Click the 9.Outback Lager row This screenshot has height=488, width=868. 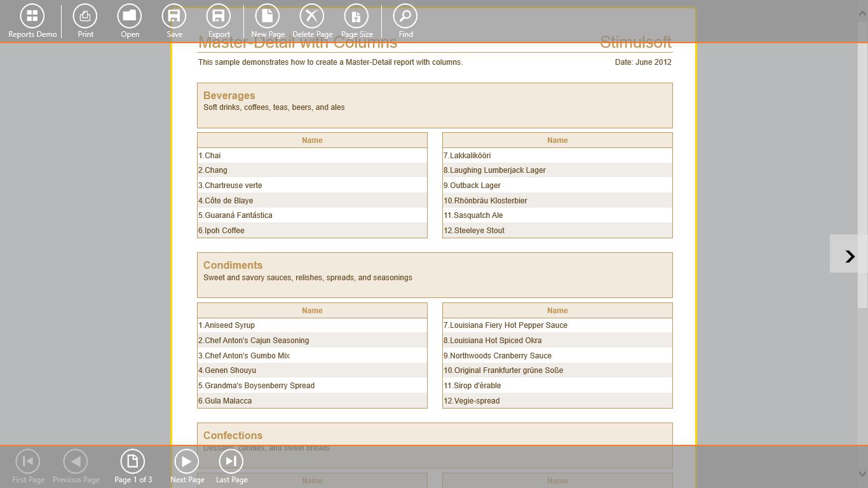pyautogui.click(x=557, y=186)
